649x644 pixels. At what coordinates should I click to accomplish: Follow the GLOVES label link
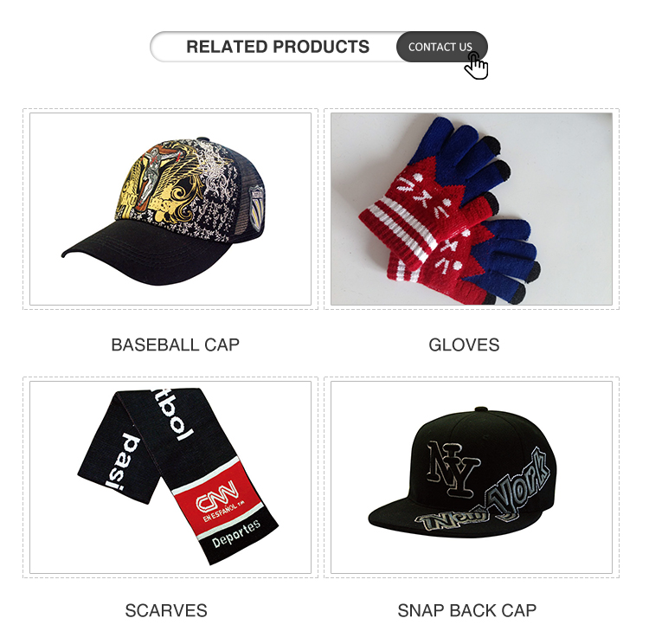(x=464, y=345)
